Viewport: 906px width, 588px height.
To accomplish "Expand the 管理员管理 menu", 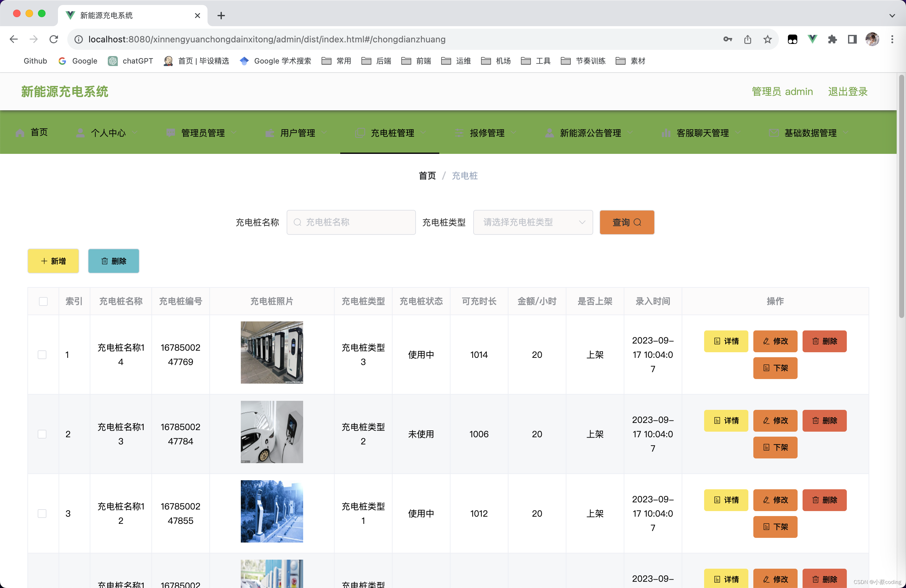I will [202, 132].
